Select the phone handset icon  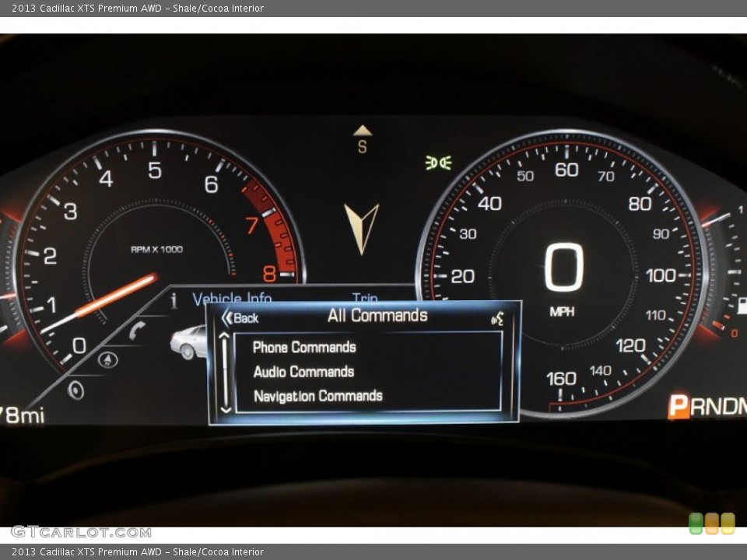137,331
